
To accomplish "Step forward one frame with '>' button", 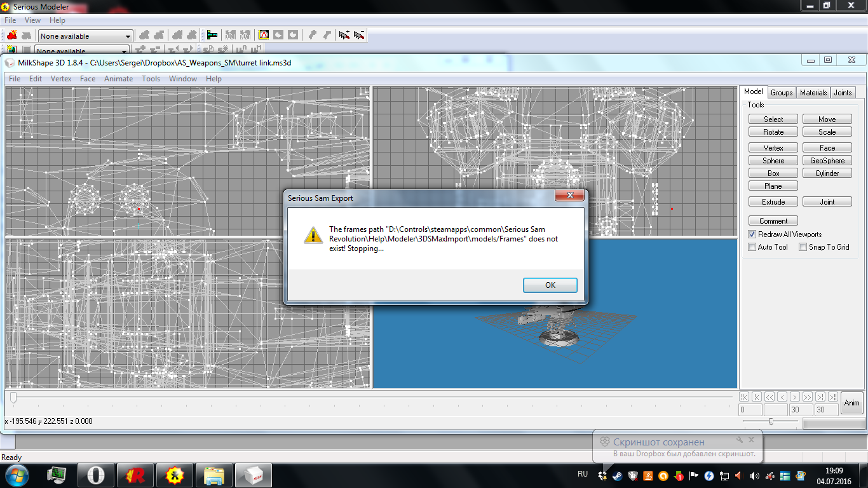I will [795, 396].
